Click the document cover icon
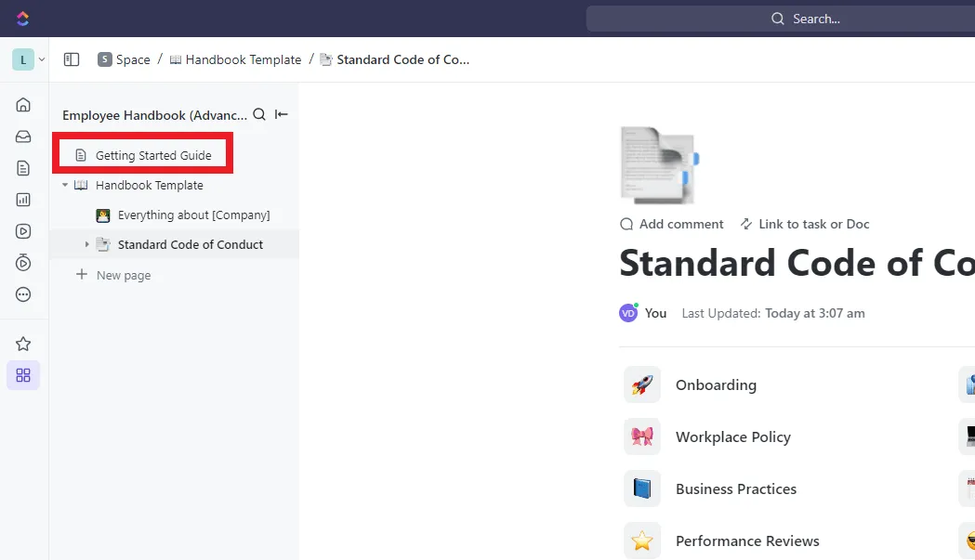The height and width of the screenshot is (560, 975). (x=659, y=165)
